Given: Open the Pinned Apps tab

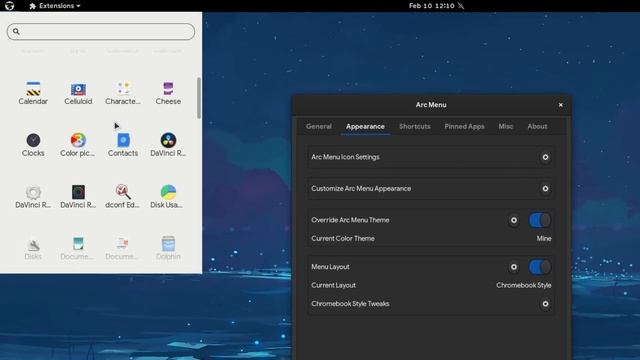Looking at the screenshot, I should click(464, 127).
